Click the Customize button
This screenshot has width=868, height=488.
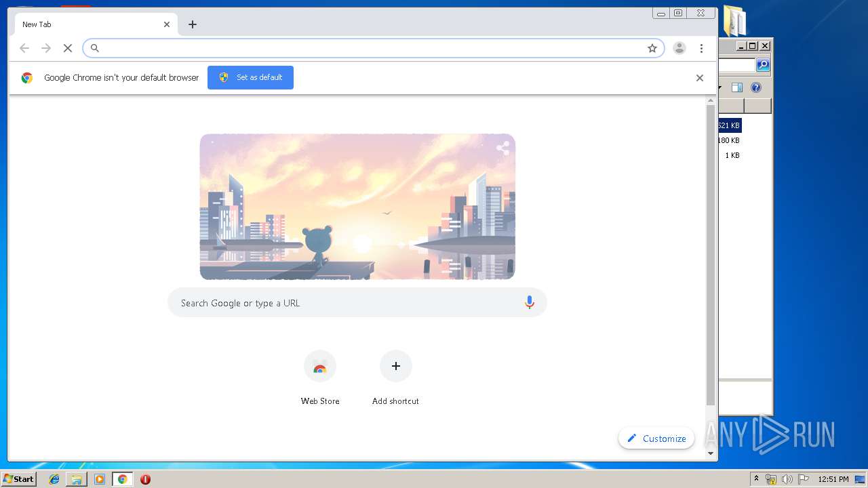tap(656, 439)
